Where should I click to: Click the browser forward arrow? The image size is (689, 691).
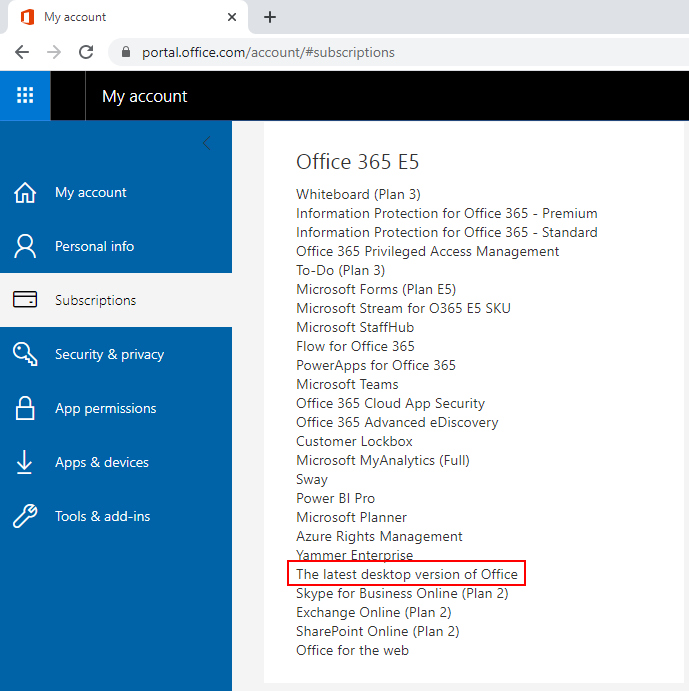pyautogui.click(x=54, y=52)
